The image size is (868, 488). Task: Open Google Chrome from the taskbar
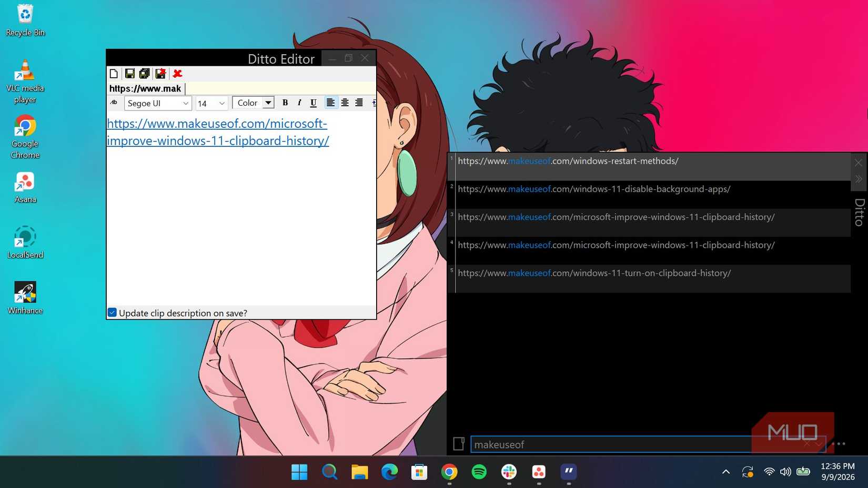coord(449,472)
